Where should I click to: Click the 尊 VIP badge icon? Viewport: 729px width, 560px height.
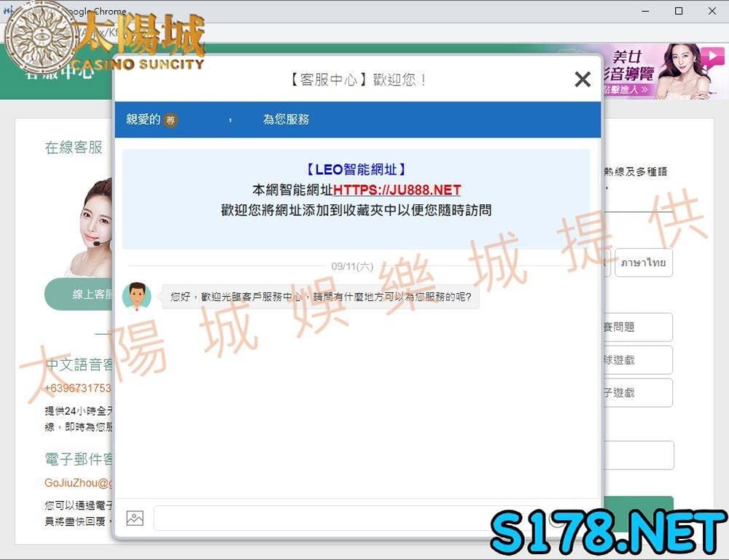tap(171, 120)
